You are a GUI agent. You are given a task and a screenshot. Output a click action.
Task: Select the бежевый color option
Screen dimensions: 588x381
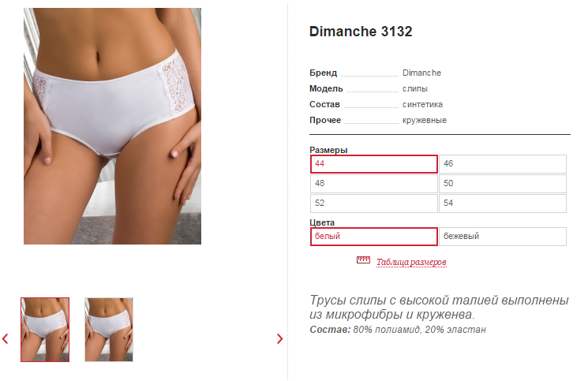[503, 237]
